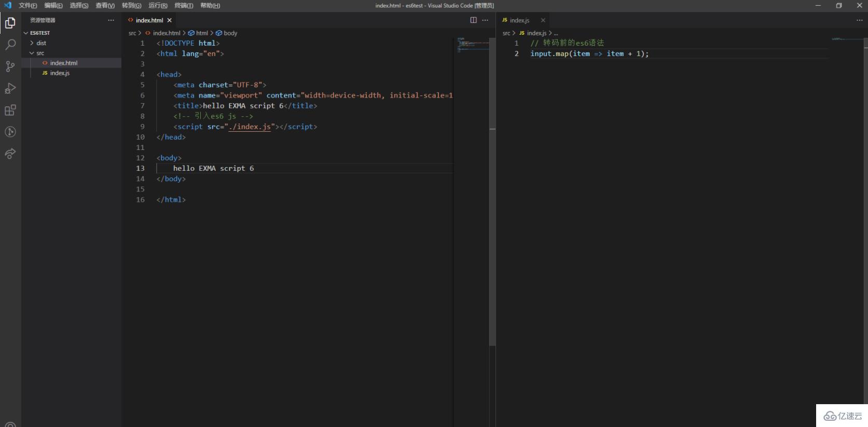Click the closing </head> tag line
The height and width of the screenshot is (427, 868).
point(171,137)
